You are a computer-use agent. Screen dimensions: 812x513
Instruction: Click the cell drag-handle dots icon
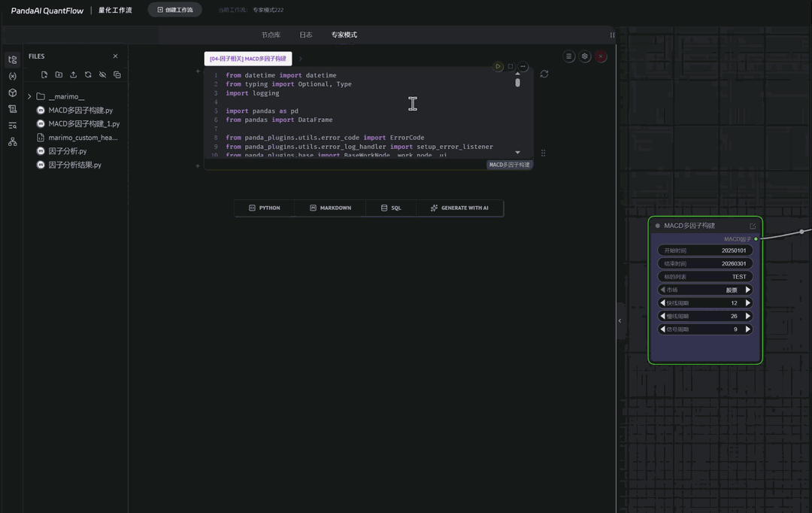(543, 153)
